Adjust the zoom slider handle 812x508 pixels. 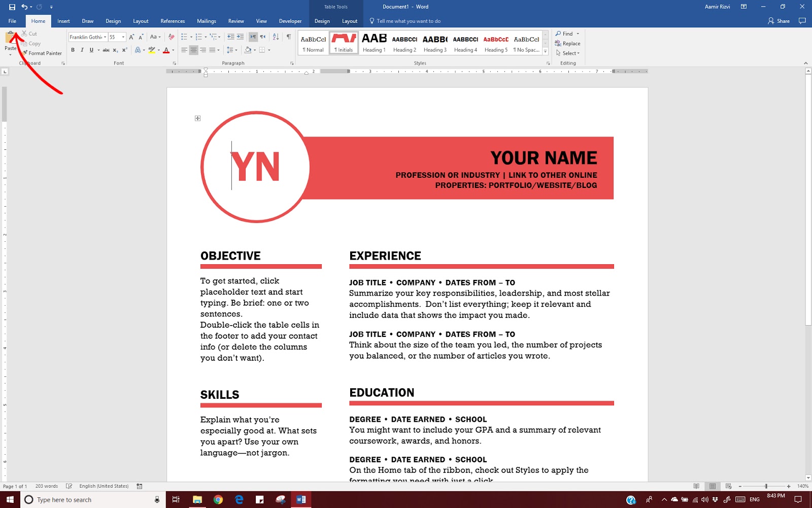(766, 486)
